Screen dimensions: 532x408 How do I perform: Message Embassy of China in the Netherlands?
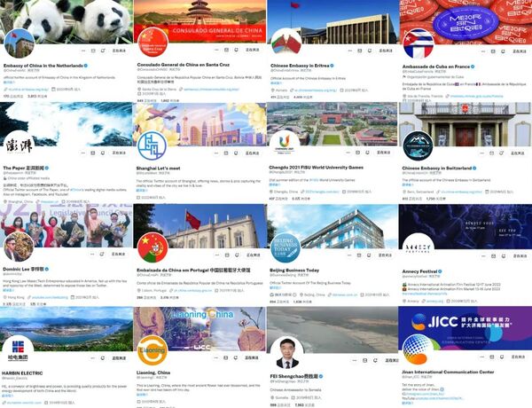pos(93,51)
